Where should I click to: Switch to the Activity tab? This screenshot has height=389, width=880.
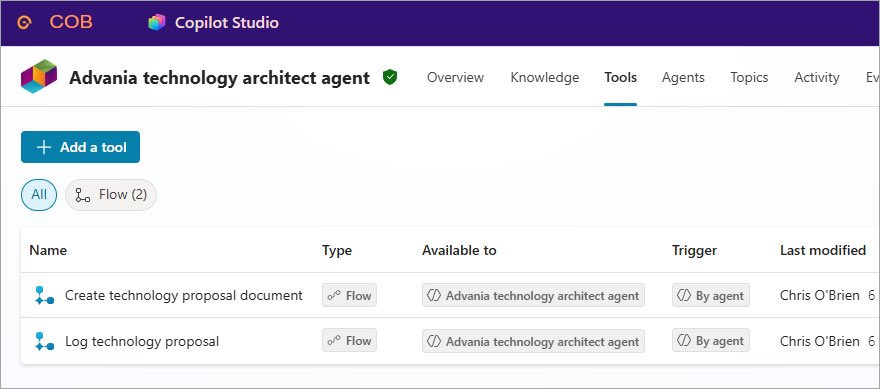point(817,77)
